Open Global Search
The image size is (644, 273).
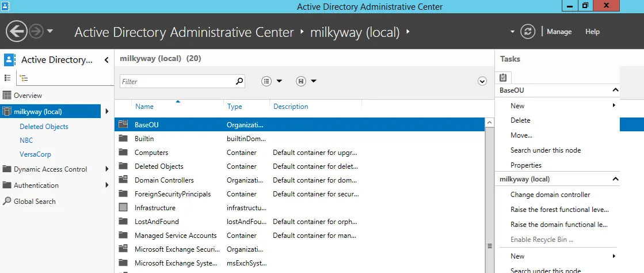point(35,202)
